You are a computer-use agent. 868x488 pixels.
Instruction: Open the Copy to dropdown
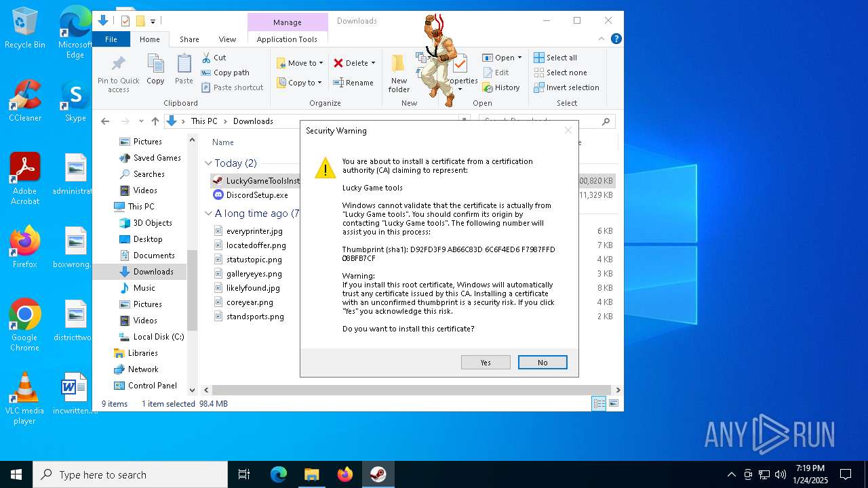click(300, 83)
